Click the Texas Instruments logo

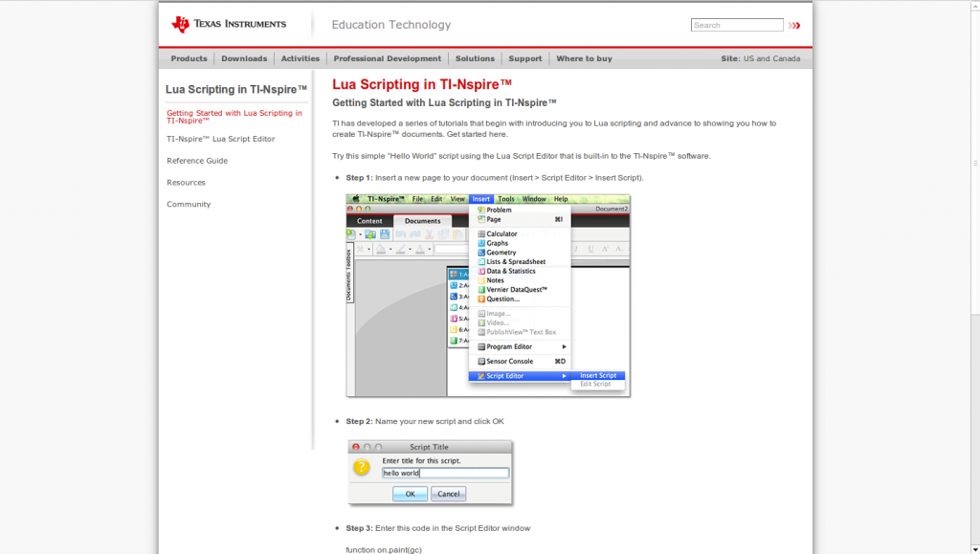228,24
